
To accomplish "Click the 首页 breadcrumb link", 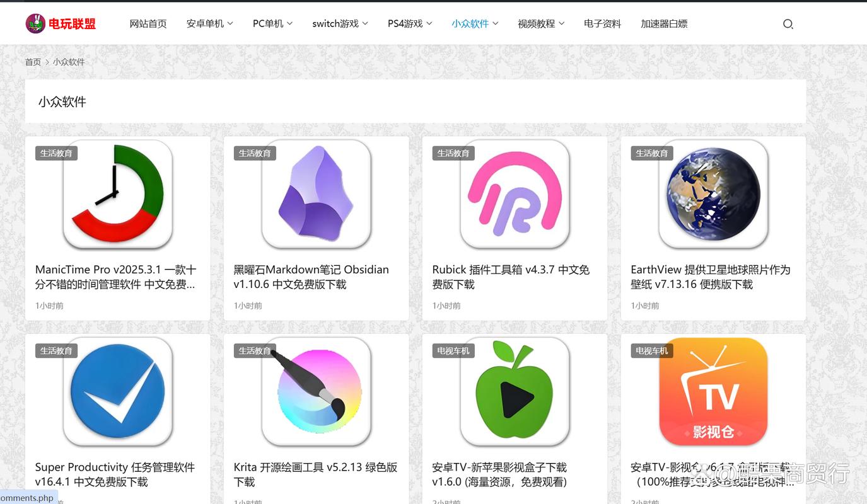I will click(x=33, y=62).
